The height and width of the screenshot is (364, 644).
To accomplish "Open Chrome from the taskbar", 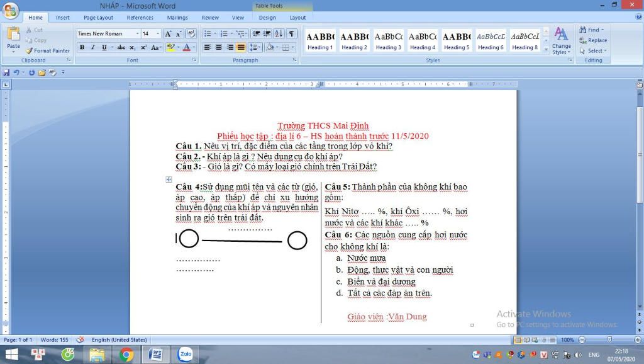I will point(126,354).
